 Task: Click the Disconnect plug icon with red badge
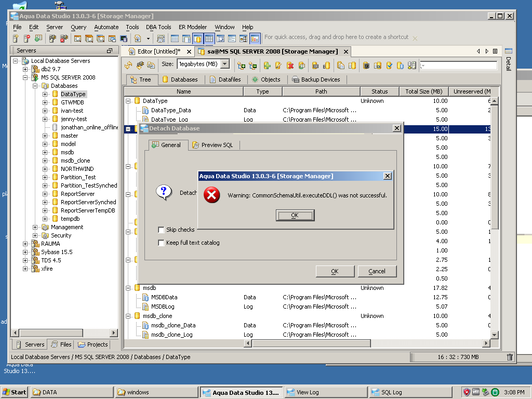click(x=64, y=38)
